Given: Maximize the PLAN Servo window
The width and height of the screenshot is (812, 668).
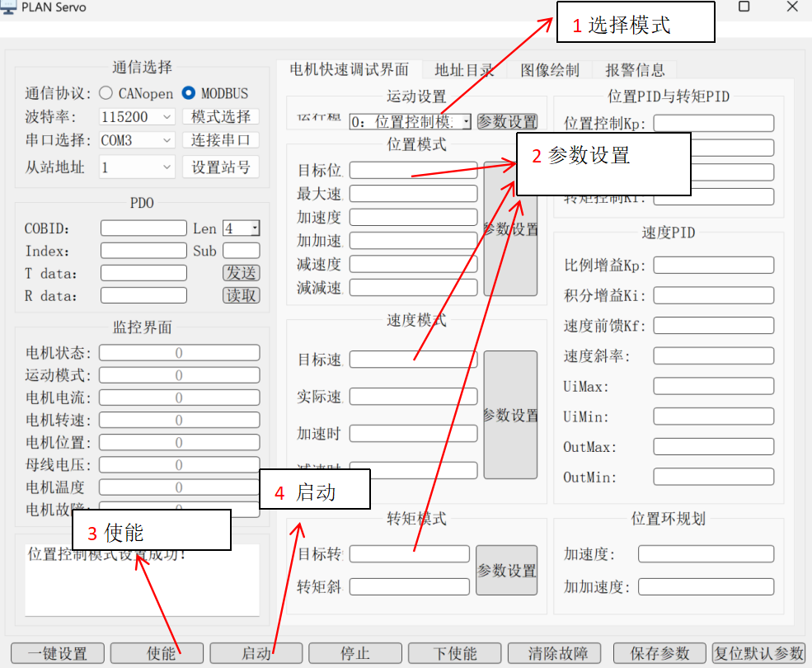Looking at the screenshot, I should click(x=744, y=7).
